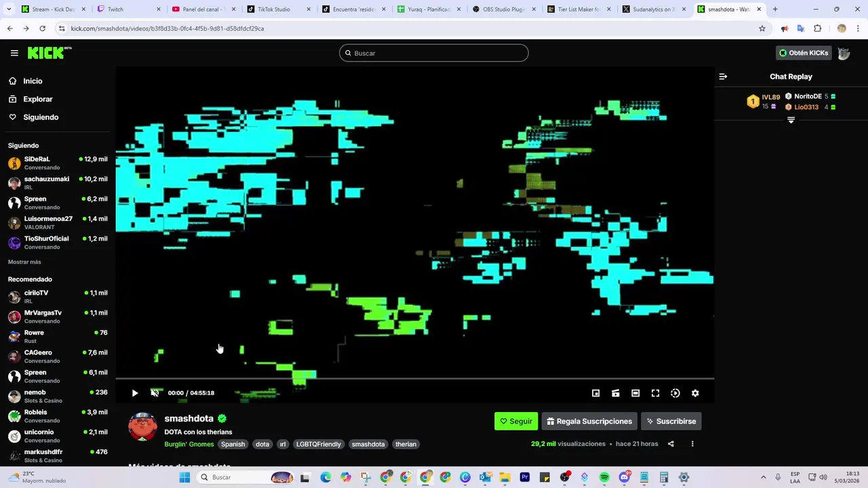Click NoritoDE in chat leaderboard
The width and height of the screenshot is (868, 488).
[810, 97]
